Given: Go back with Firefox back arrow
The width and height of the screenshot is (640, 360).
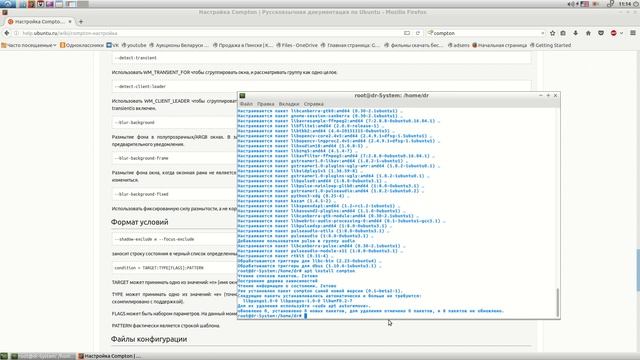Looking at the screenshot, I should [6, 33].
